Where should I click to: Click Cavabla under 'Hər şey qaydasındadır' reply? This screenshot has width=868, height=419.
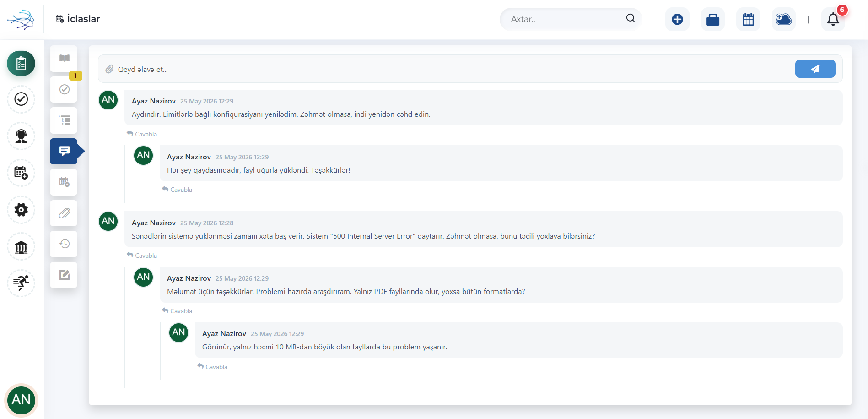tap(177, 190)
